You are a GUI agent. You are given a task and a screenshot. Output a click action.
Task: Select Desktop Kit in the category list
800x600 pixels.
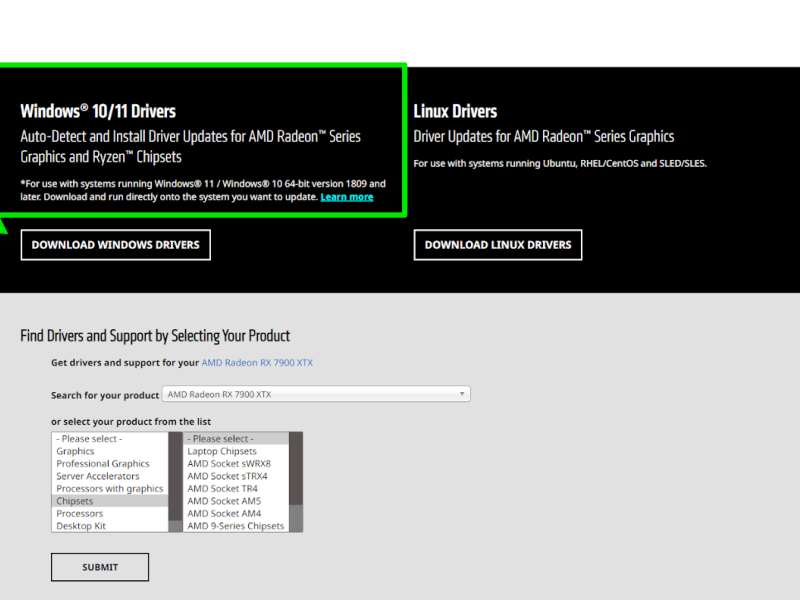pos(110,526)
